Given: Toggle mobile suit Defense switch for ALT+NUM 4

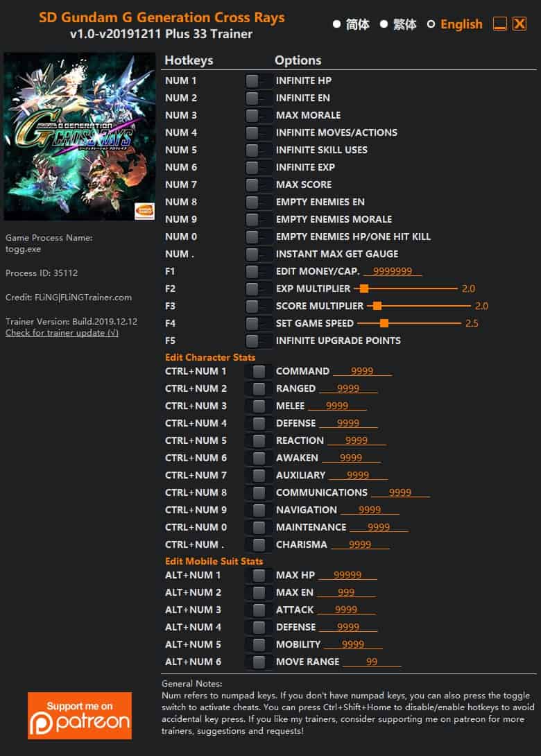Looking at the screenshot, I should click(259, 627).
